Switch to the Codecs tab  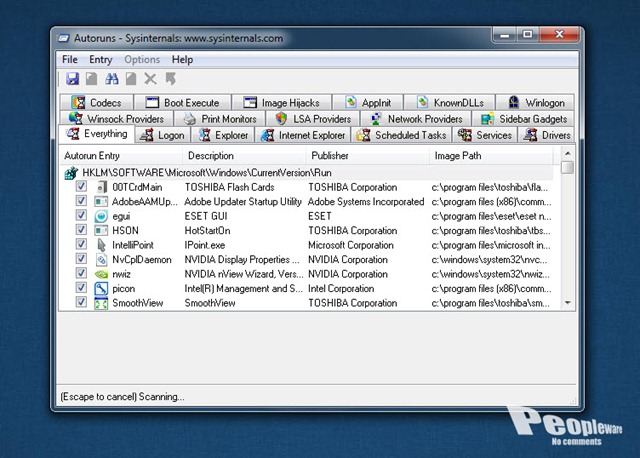point(97,102)
